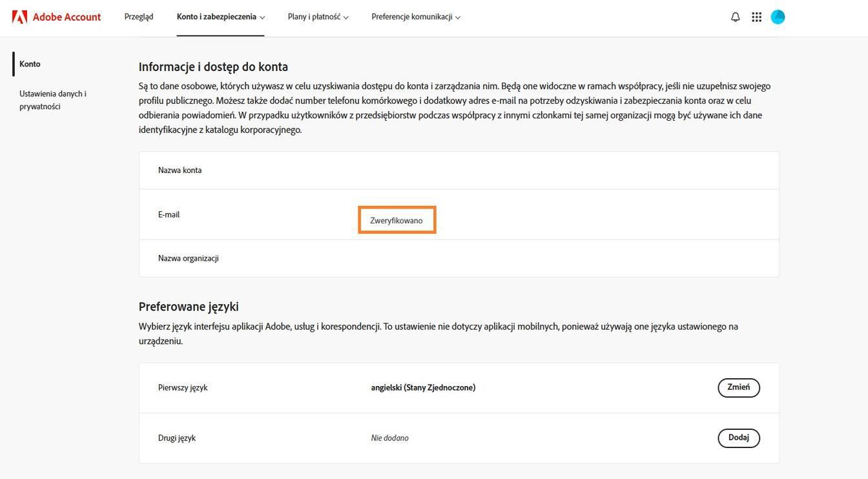This screenshot has height=479, width=868.
Task: Select Konto in the sidebar
Action: click(x=30, y=64)
